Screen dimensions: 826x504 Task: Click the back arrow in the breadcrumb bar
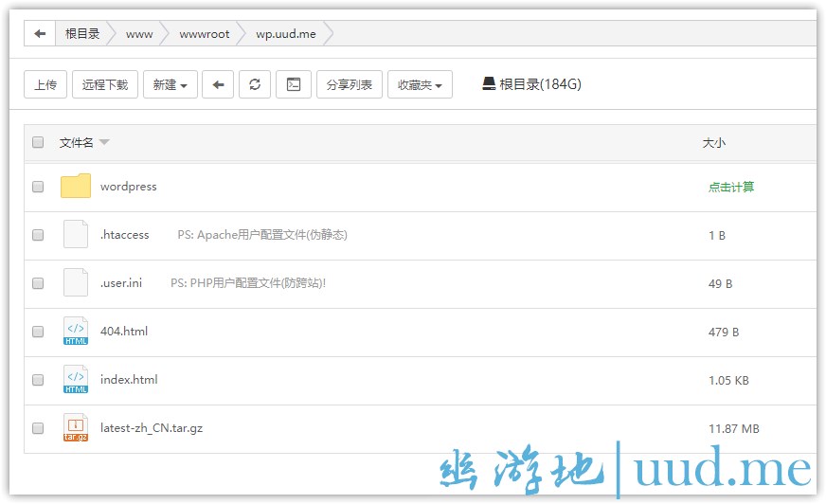point(40,34)
